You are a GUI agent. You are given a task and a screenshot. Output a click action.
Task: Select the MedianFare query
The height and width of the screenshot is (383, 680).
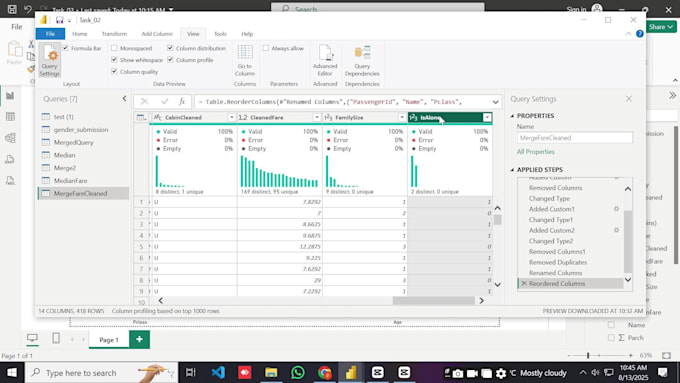pyautogui.click(x=70, y=180)
